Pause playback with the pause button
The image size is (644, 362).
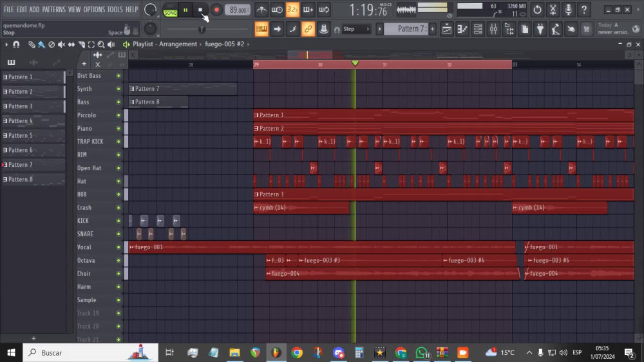[x=185, y=10]
